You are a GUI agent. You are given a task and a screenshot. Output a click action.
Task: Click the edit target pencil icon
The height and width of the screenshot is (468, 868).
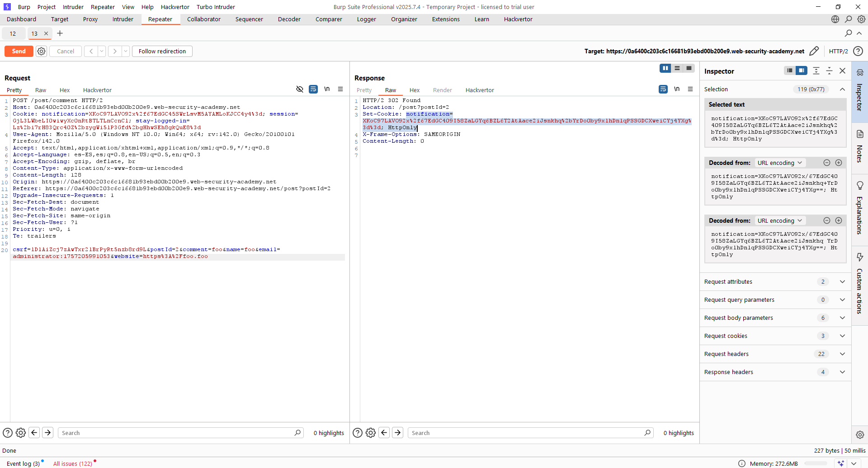point(814,51)
